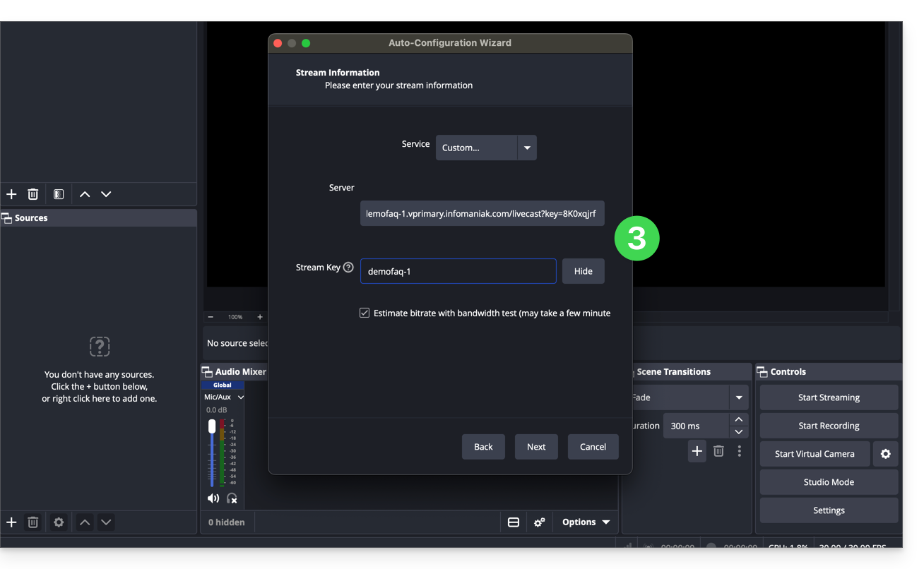Add a scene transition with plus icon
This screenshot has height=569, width=924.
[x=697, y=451]
